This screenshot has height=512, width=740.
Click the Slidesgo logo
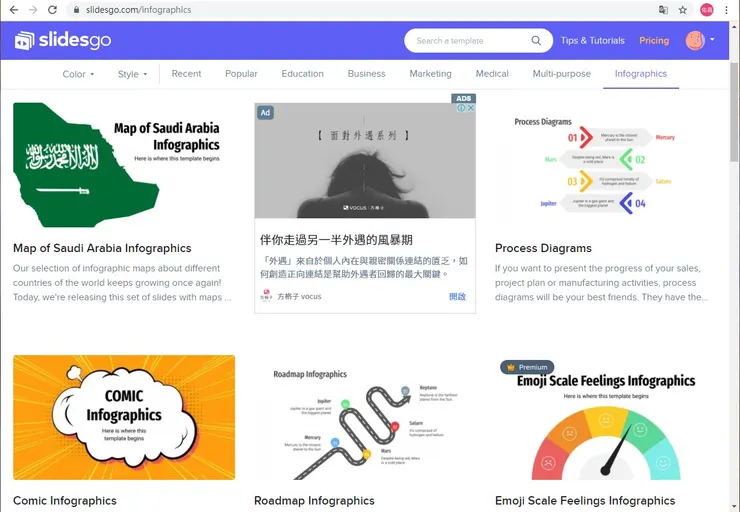click(63, 41)
